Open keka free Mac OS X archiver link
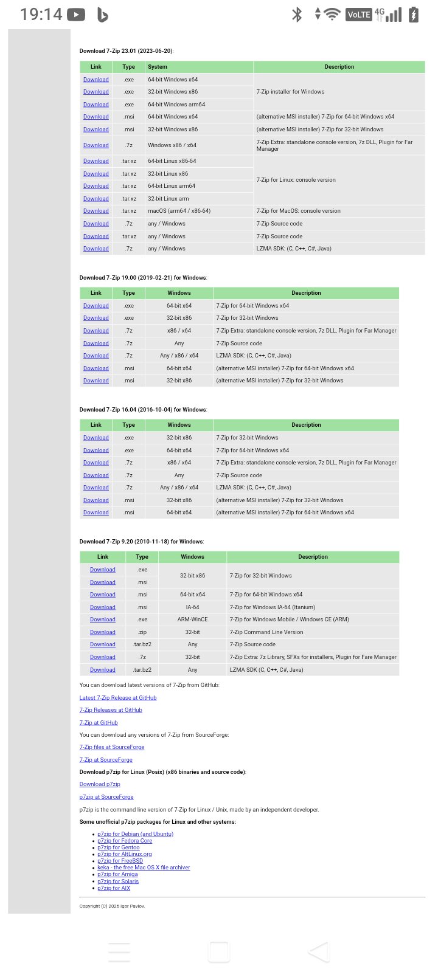Image resolution: width=438 pixels, height=980 pixels. 144,868
